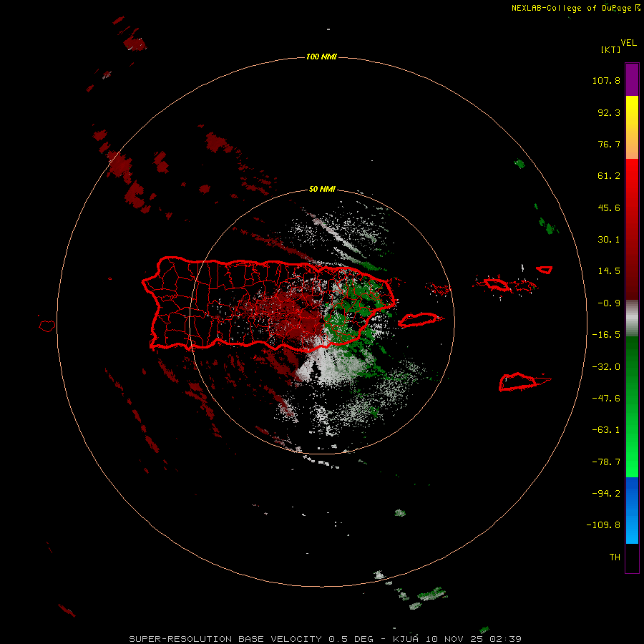
Task: Click the 45.6 legend value
Action: [x=609, y=208]
